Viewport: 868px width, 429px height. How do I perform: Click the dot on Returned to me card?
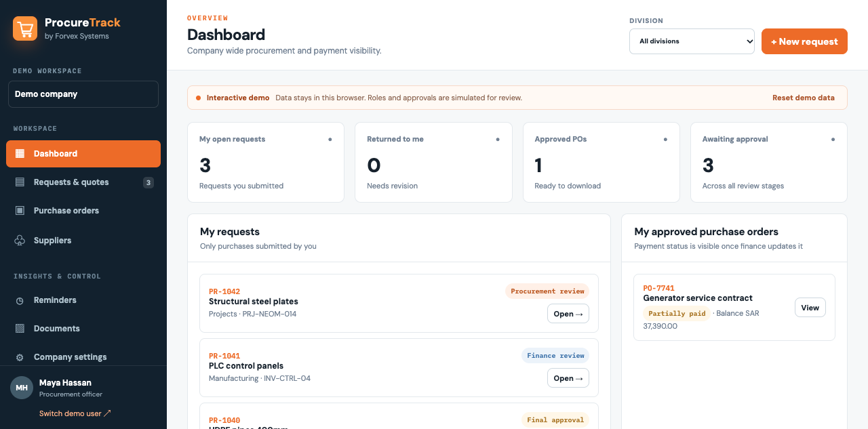point(498,139)
